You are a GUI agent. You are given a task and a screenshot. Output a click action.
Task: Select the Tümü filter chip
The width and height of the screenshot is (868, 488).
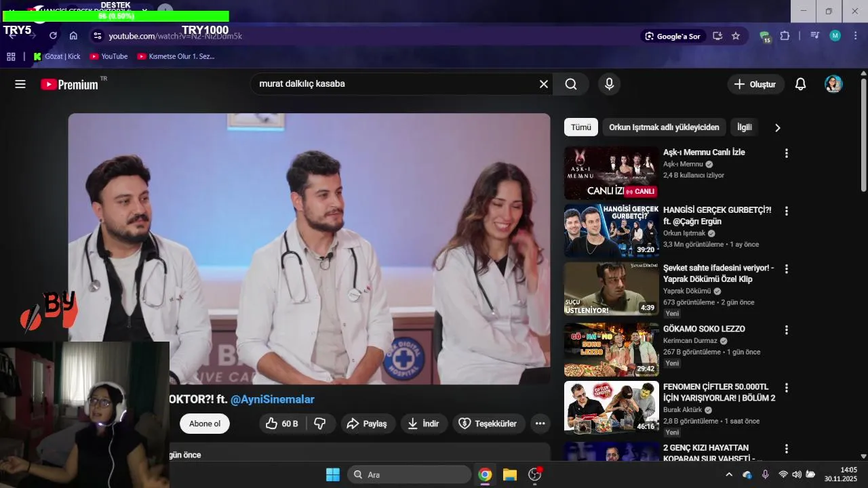click(x=581, y=127)
